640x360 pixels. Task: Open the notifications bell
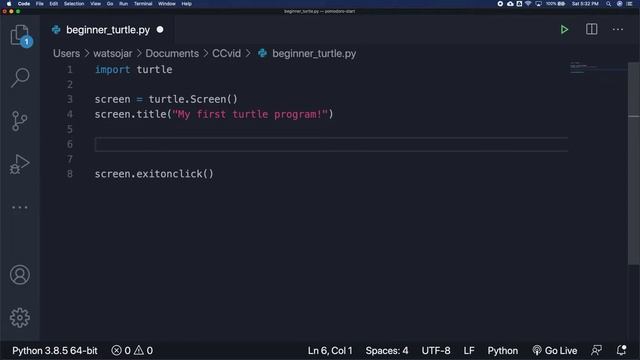[621, 350]
